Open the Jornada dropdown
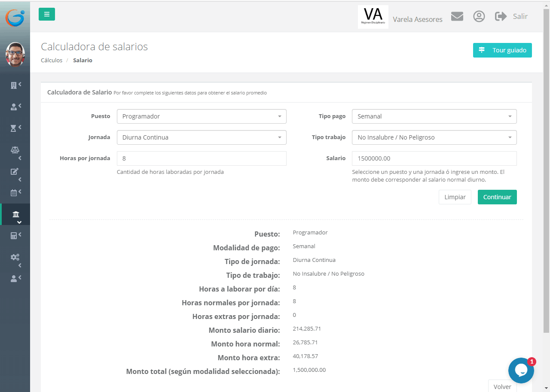The height and width of the screenshot is (392, 550). 202,137
